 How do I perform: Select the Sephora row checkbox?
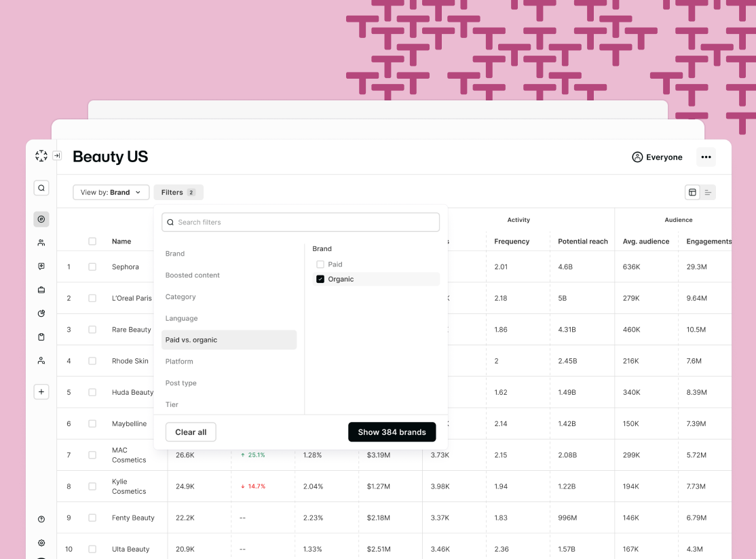tap(92, 267)
